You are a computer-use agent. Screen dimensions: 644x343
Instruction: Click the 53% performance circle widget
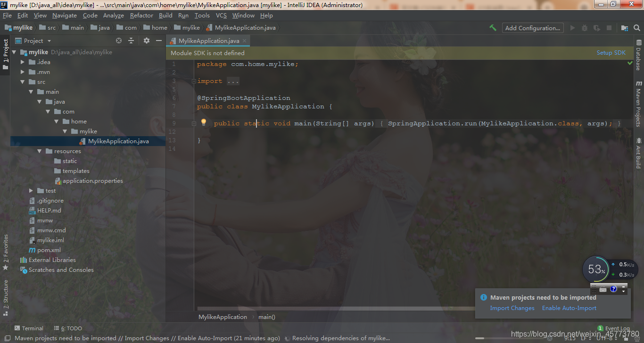596,269
